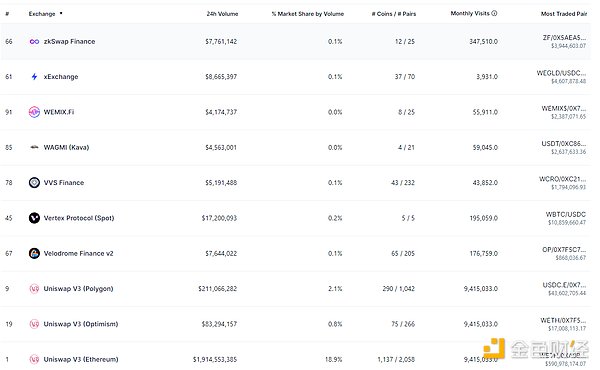Sort by # Coins / # Pairs header
This screenshot has height=370, width=600.
tap(394, 14)
